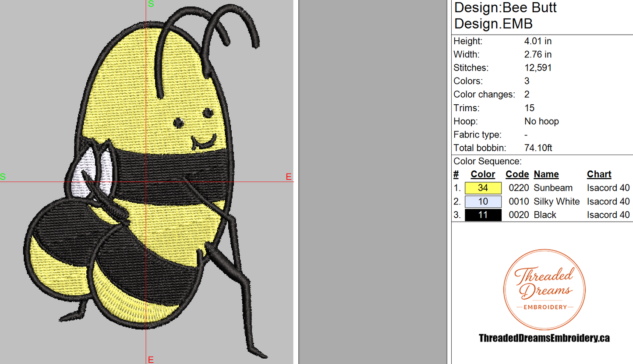Click the Hoop value 'No hoop'
Viewport: 633px width, 364px height.
click(x=541, y=121)
